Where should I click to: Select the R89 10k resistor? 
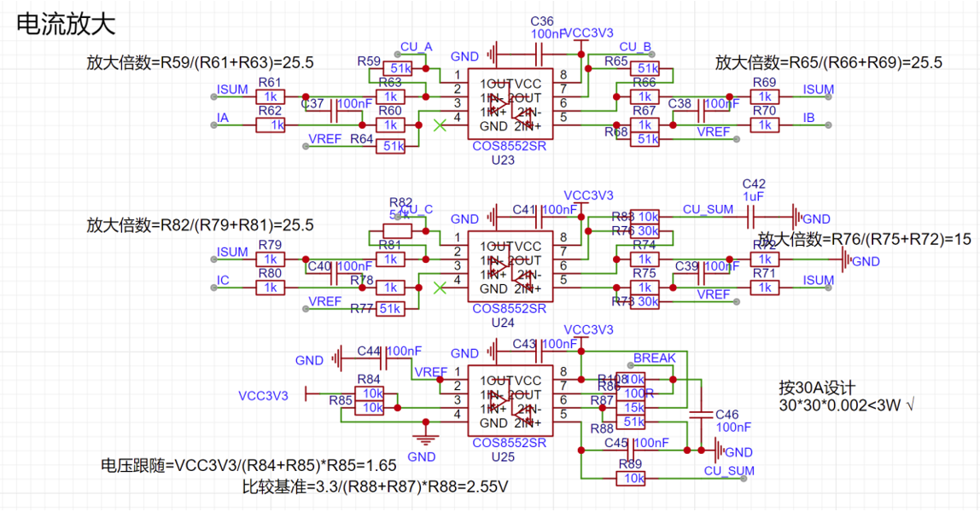(x=634, y=479)
